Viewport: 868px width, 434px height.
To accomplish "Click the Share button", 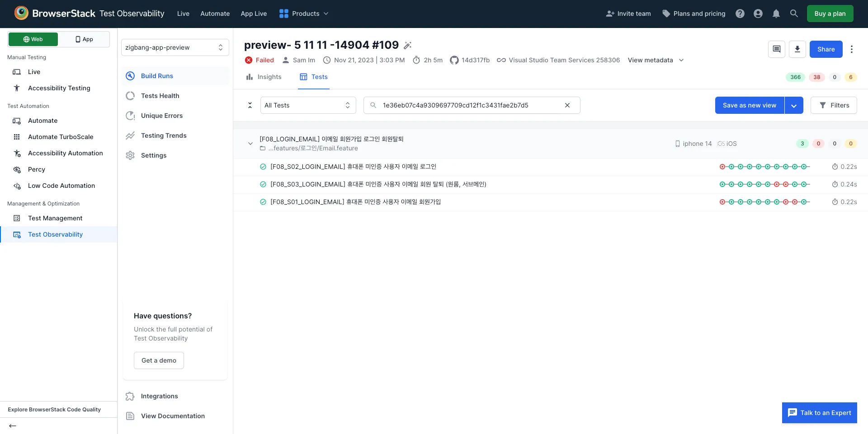I will [826, 49].
